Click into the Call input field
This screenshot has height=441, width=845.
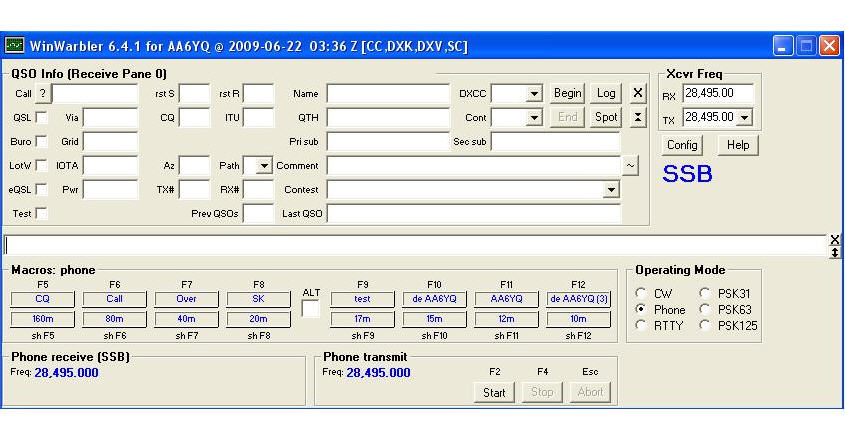pos(95,93)
